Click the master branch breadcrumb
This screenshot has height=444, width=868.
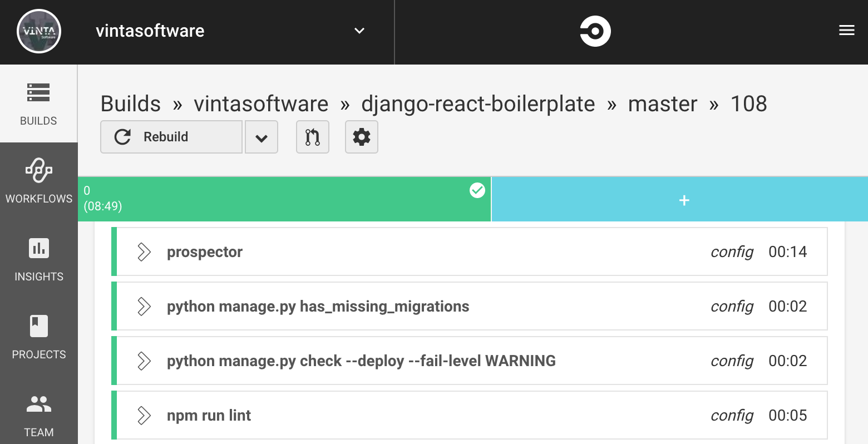[662, 104]
